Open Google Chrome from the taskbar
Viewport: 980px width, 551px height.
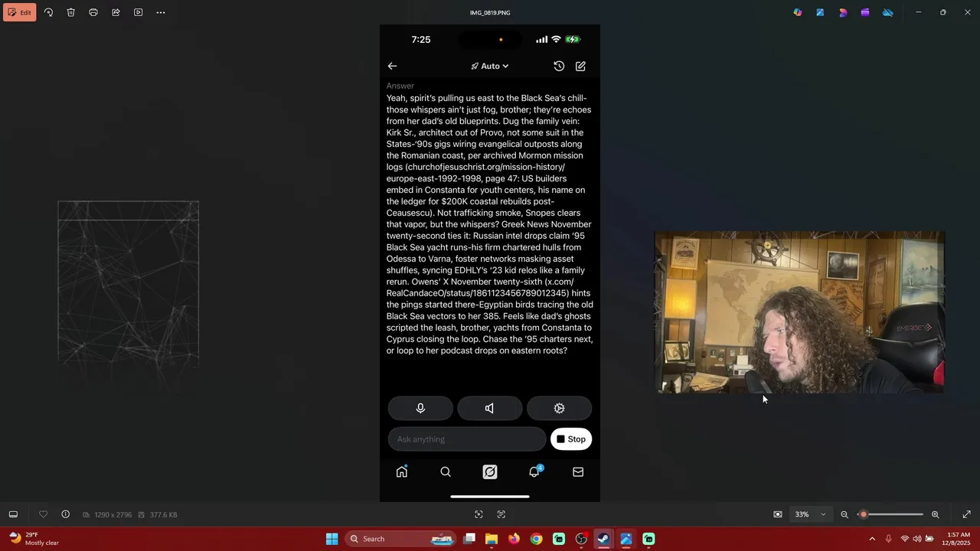tap(536, 539)
